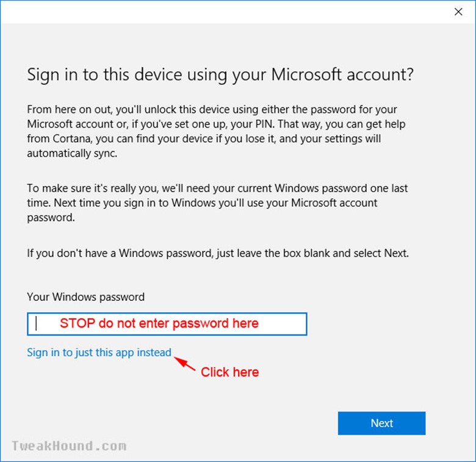Screen dimensions: 476x462
Task: Open 'Sign in to just this app instead'
Action: click(x=99, y=353)
